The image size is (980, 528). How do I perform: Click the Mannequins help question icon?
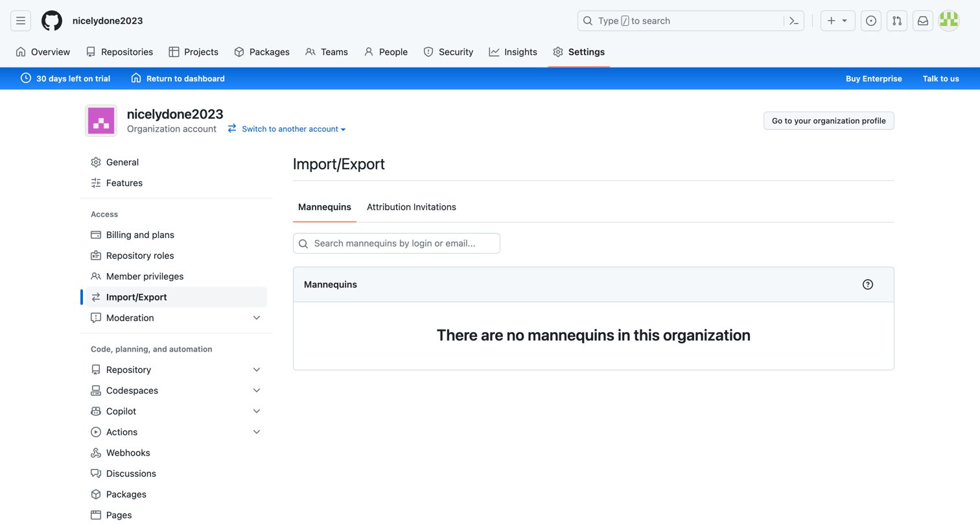pyautogui.click(x=868, y=285)
